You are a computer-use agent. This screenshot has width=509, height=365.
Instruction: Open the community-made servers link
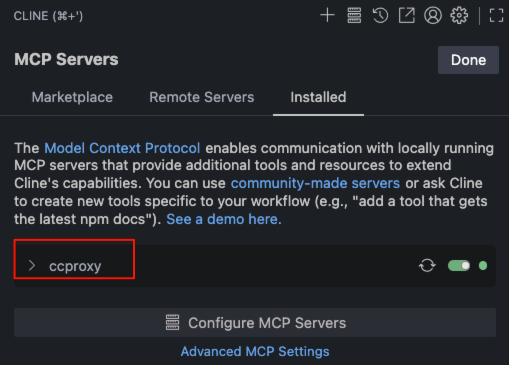click(x=315, y=183)
